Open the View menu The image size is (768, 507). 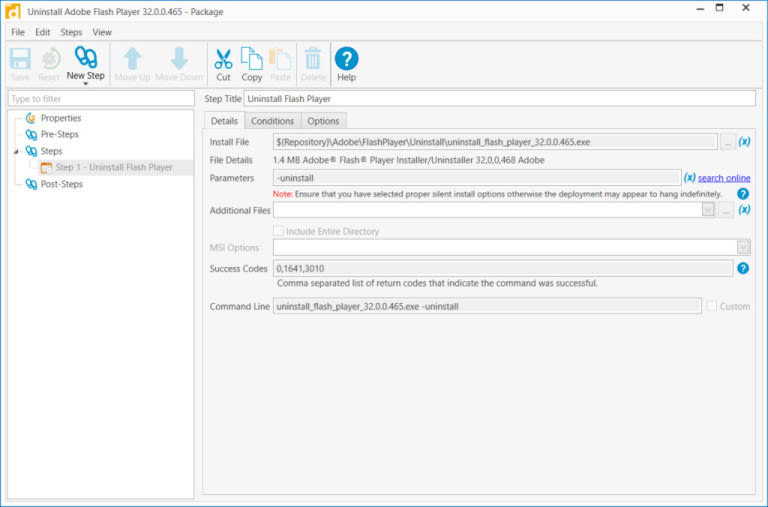102,32
